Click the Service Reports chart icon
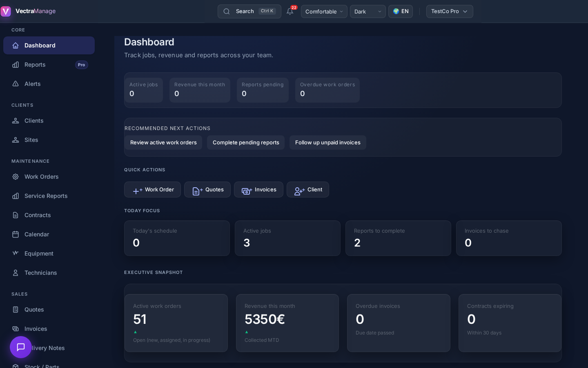The height and width of the screenshot is (368, 588). 16,196
